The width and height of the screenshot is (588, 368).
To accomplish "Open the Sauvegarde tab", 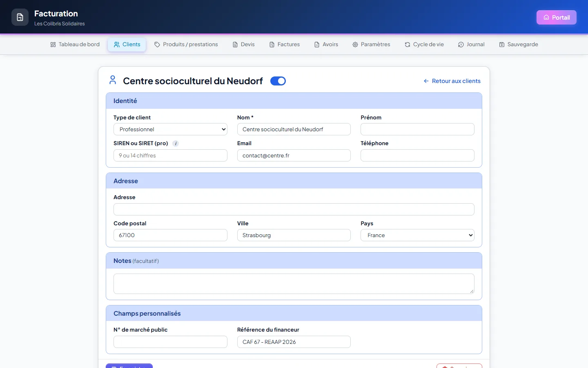I will click(519, 45).
